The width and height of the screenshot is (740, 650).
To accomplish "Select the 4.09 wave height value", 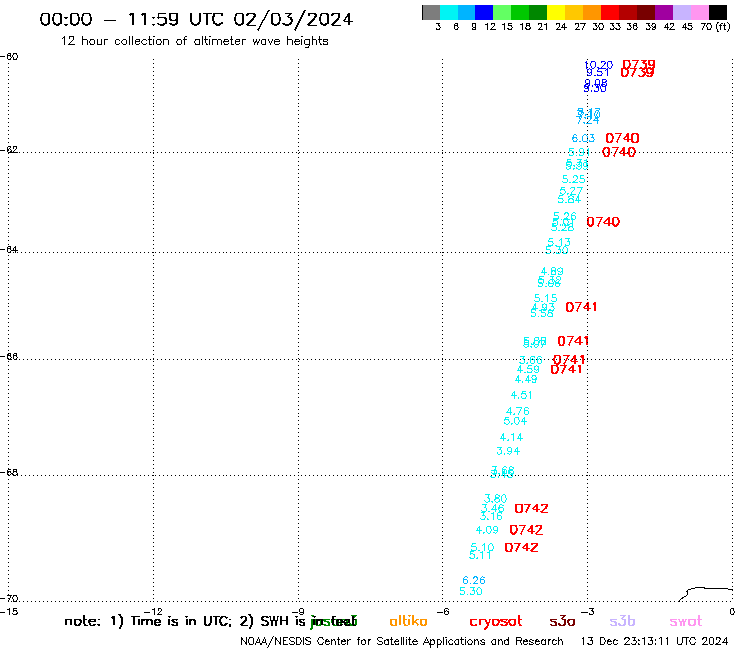I will pos(487,530).
